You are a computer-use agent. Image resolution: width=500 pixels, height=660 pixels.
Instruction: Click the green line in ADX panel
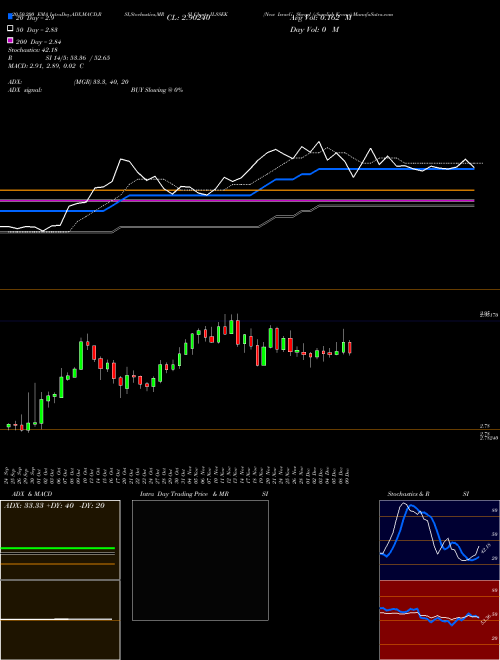[x=58, y=548]
